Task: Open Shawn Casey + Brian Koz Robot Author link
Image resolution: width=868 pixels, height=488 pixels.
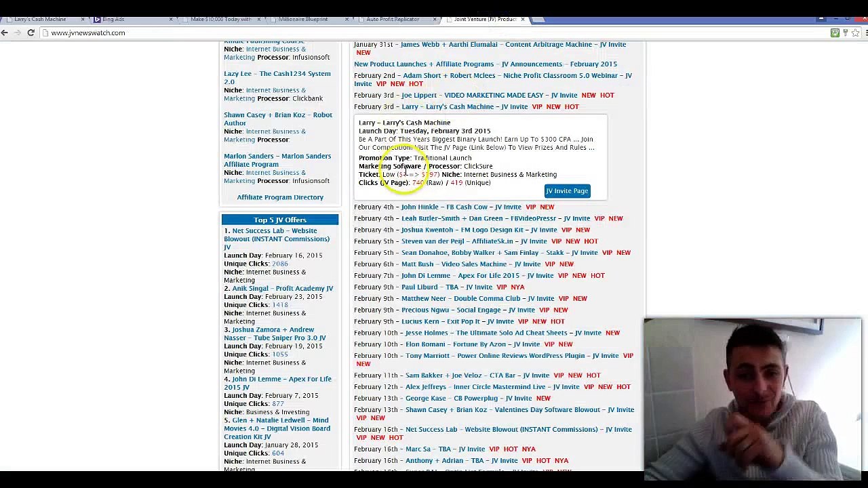Action: pos(278,120)
